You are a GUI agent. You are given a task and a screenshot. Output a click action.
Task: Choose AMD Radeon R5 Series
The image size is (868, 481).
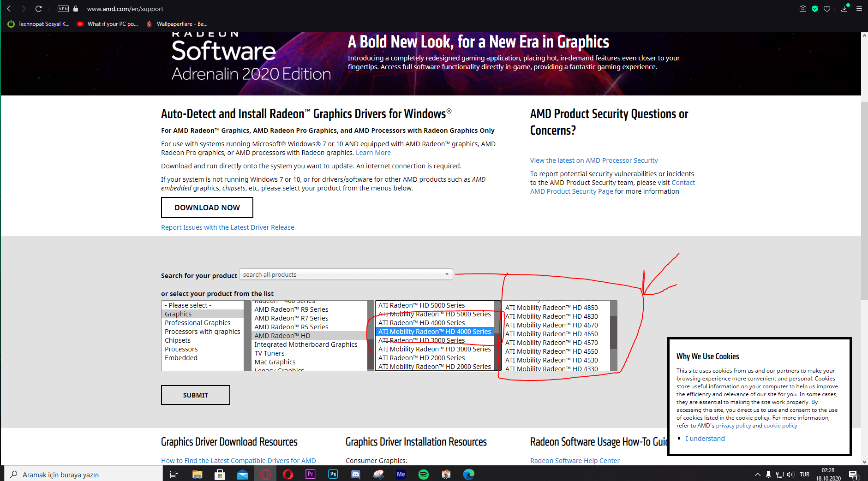pyautogui.click(x=309, y=327)
